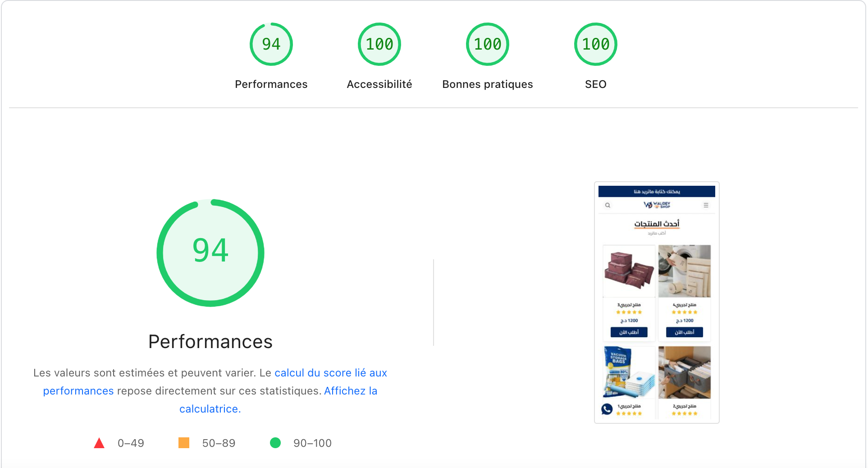Click the large 94 Performances circle
Screen dimensions: 868x468
tap(210, 253)
